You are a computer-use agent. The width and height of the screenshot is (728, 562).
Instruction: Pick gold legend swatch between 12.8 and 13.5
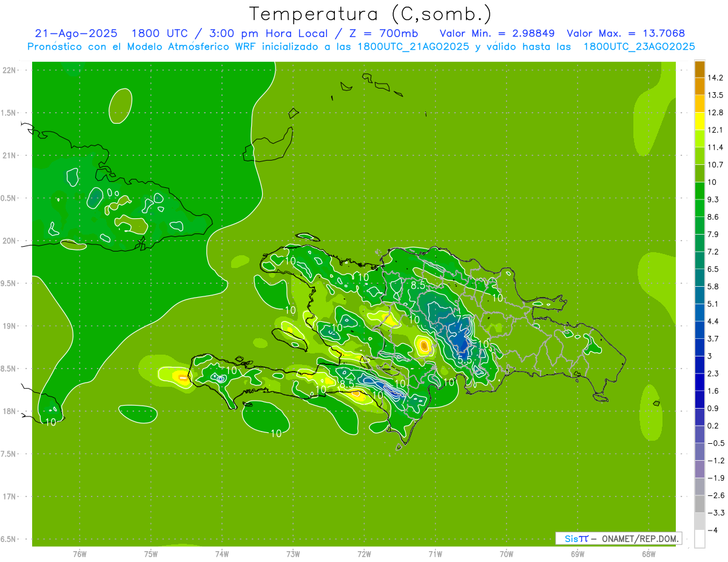pos(699,104)
